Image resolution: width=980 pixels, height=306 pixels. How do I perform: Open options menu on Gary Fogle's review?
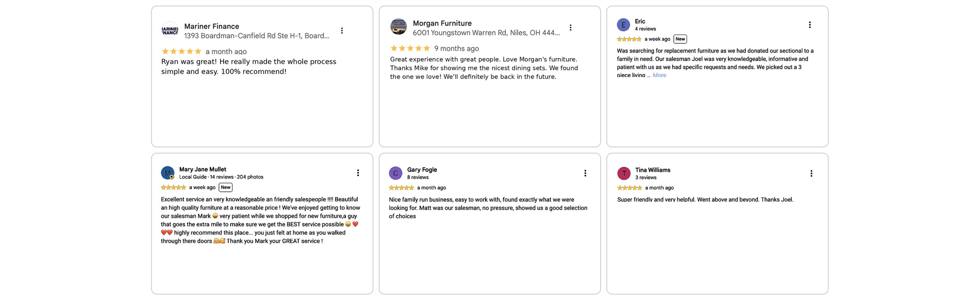[585, 173]
